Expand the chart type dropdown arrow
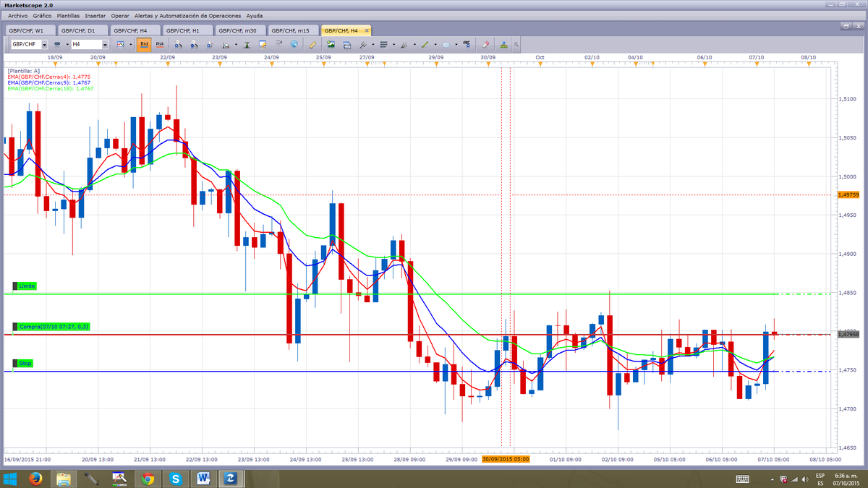Screen dimensions: 868x488 point(130,44)
